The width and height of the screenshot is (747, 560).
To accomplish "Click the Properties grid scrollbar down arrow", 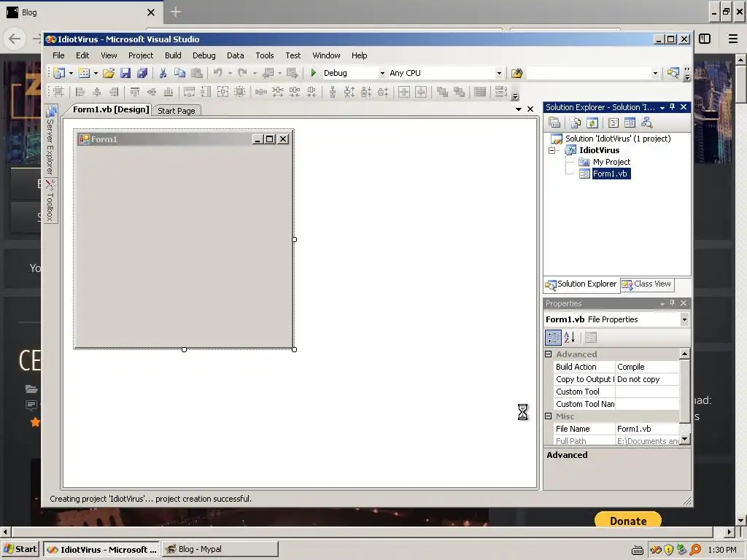I will click(684, 440).
